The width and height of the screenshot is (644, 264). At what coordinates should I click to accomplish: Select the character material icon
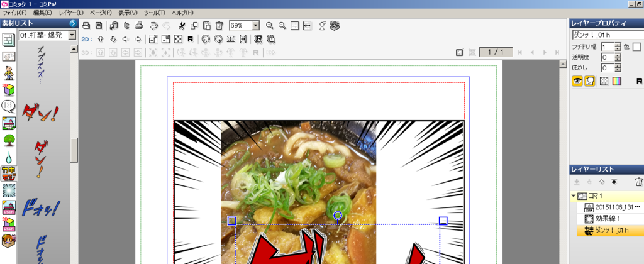coord(8,73)
